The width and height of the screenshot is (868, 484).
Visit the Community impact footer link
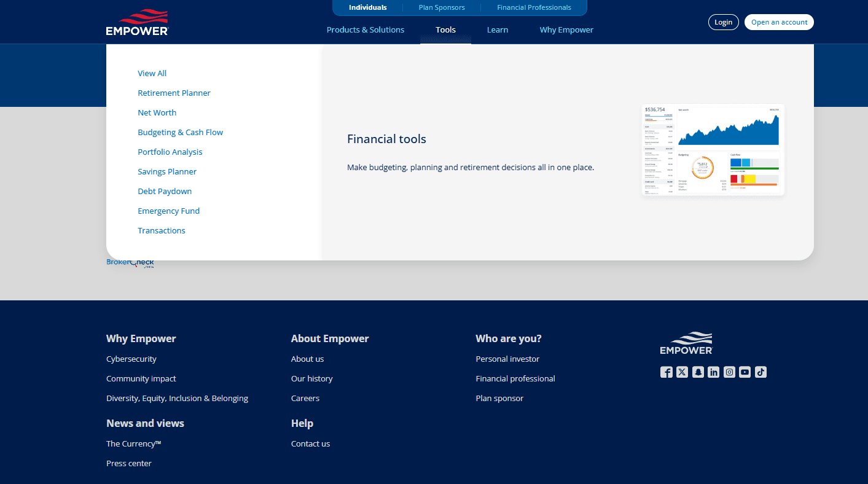point(141,378)
